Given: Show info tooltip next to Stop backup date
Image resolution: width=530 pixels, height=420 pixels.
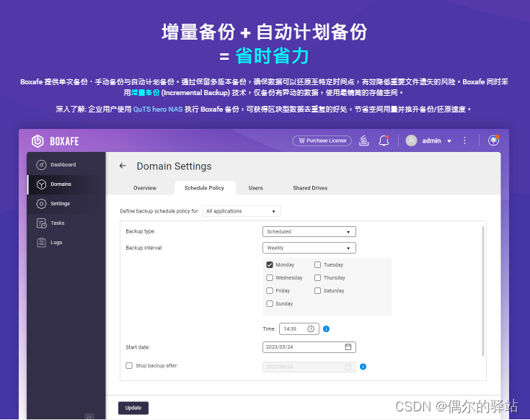Looking at the screenshot, I should [x=363, y=367].
